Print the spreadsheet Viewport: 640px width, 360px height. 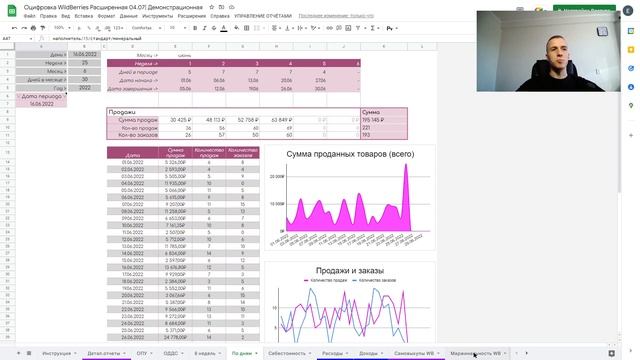pos(33,28)
